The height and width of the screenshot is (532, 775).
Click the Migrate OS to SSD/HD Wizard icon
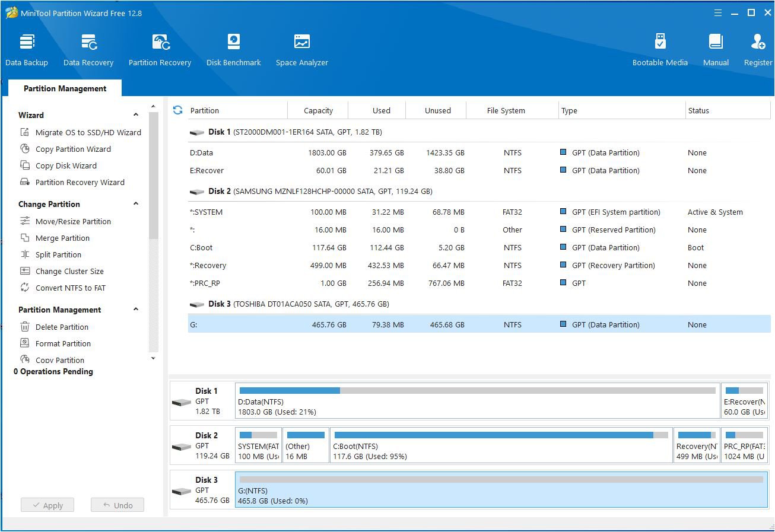[x=25, y=132]
